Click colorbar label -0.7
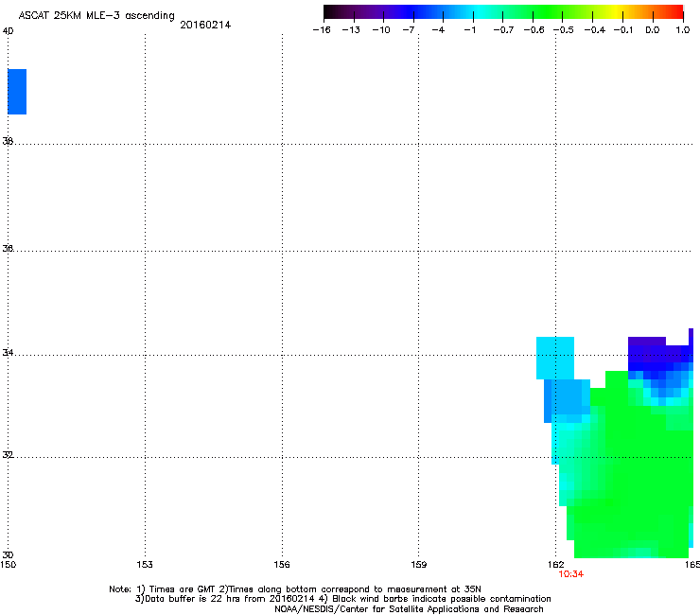This screenshot has width=700, height=615. click(x=503, y=30)
